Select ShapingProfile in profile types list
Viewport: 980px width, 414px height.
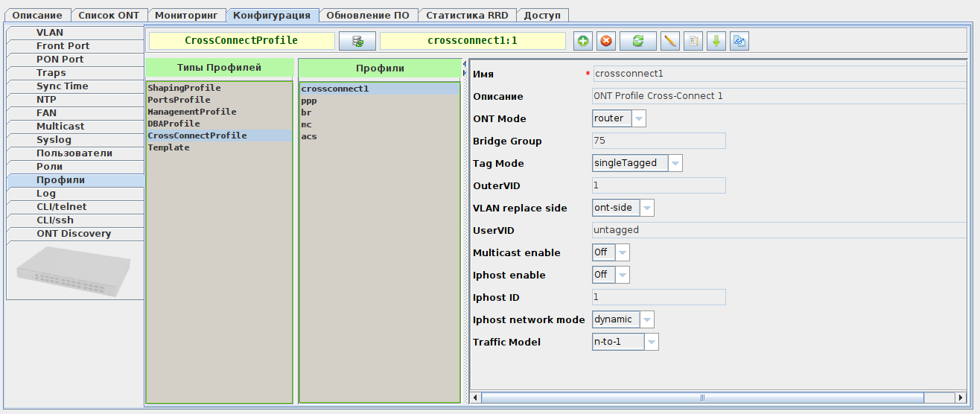tap(184, 88)
